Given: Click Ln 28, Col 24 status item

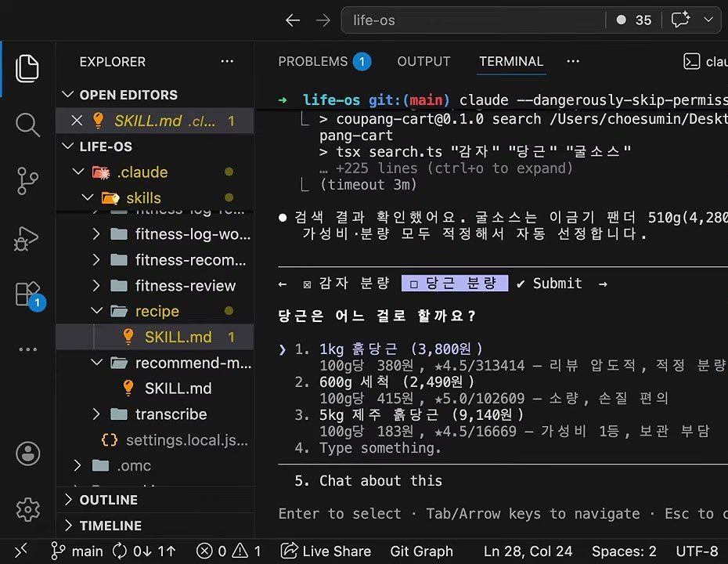Looking at the screenshot, I should pos(528,551).
